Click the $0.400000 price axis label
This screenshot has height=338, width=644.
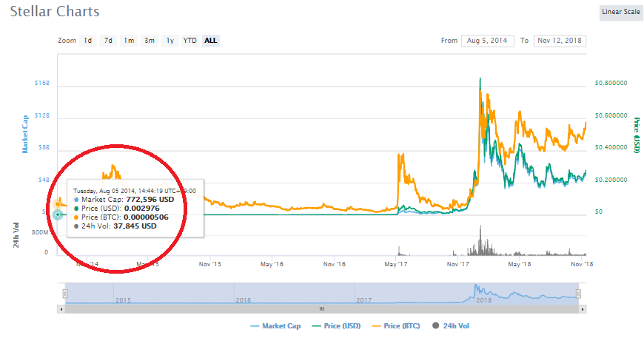pos(611,147)
